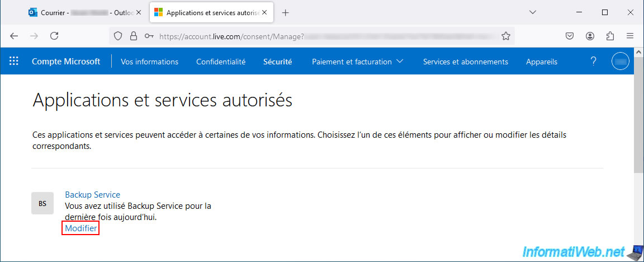The height and width of the screenshot is (262, 644).
Task: Switch to the Courrier Outlook tab
Action: click(x=85, y=13)
